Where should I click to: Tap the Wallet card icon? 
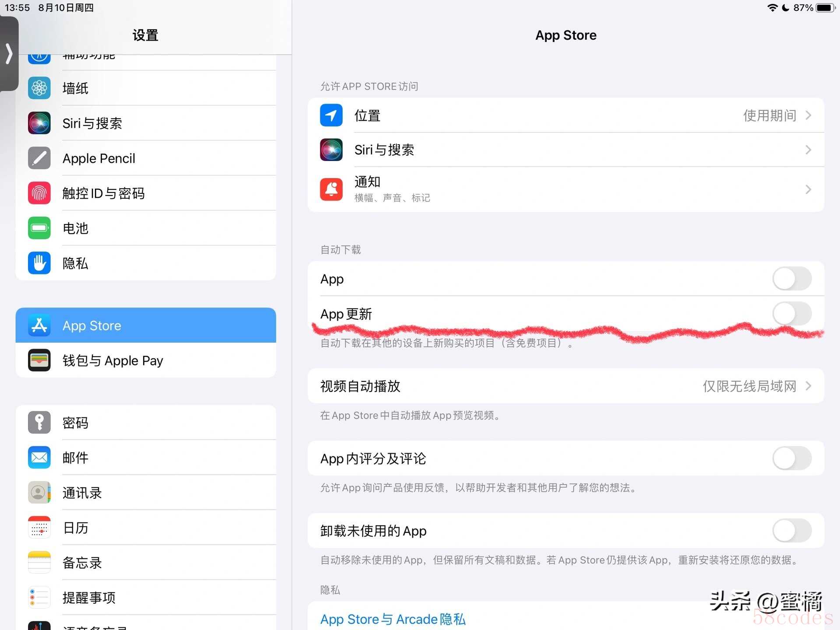tap(39, 360)
